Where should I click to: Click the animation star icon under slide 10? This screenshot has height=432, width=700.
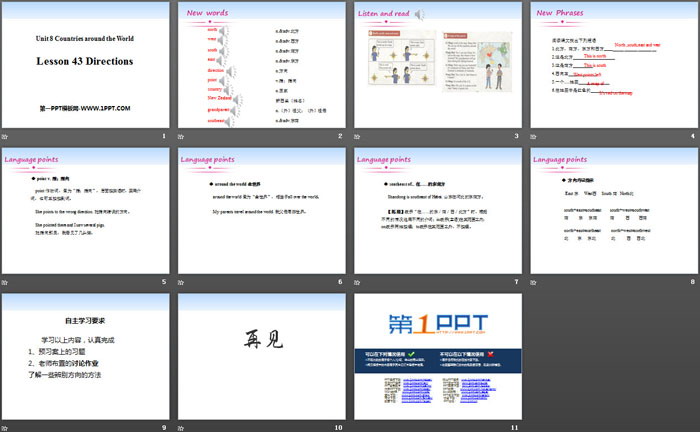tap(181, 428)
